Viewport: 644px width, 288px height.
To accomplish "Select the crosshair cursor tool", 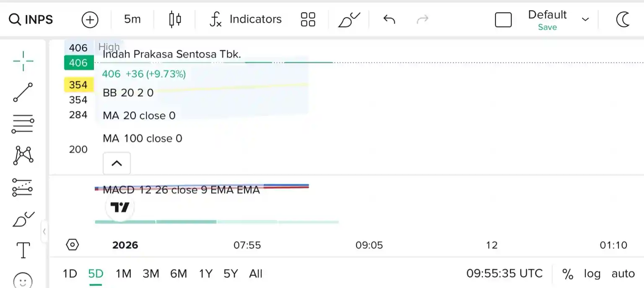I will (23, 61).
